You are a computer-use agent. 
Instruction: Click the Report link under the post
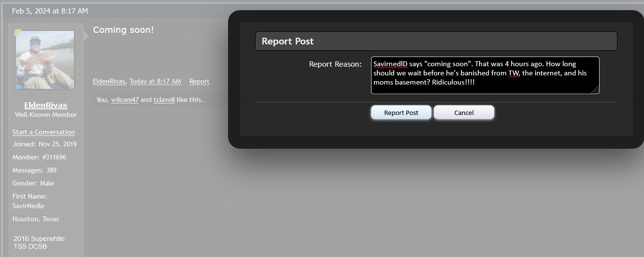[x=199, y=81]
